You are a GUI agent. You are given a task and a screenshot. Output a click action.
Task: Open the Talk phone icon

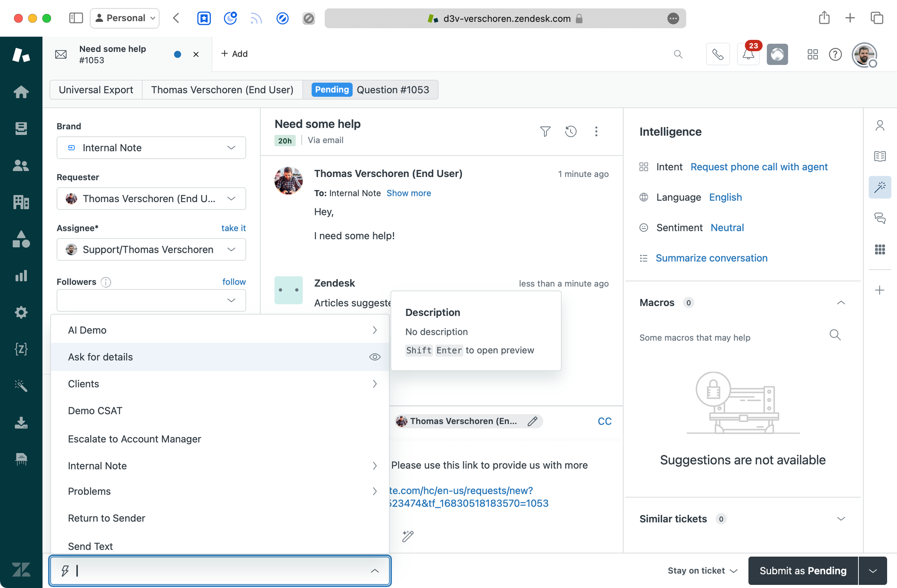pos(718,54)
